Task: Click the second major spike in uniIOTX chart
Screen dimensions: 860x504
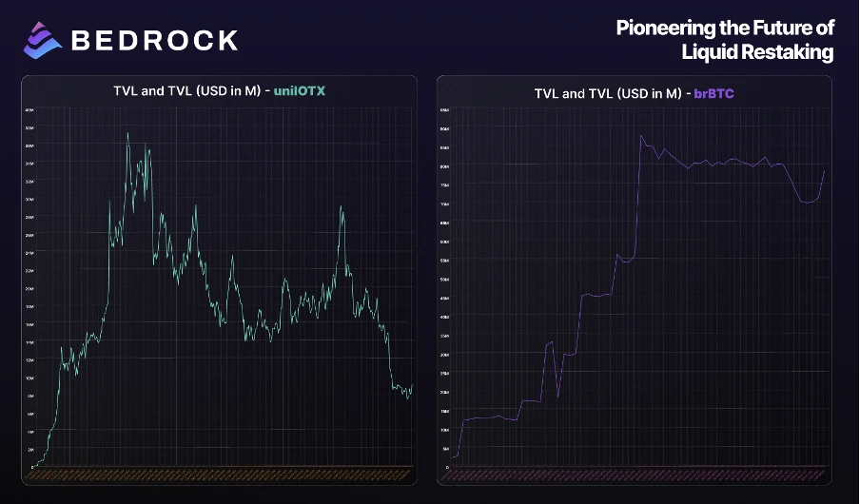Action: pos(342,206)
